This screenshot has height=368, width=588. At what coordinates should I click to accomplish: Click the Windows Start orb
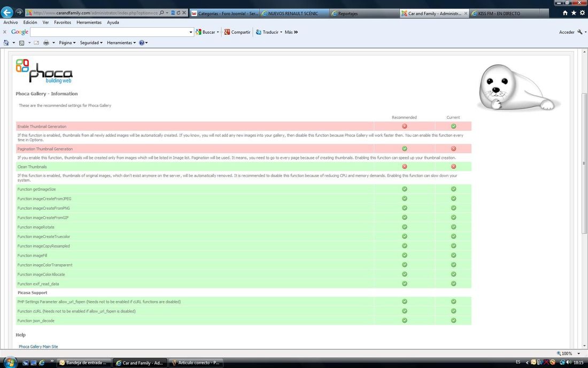tap(10, 362)
